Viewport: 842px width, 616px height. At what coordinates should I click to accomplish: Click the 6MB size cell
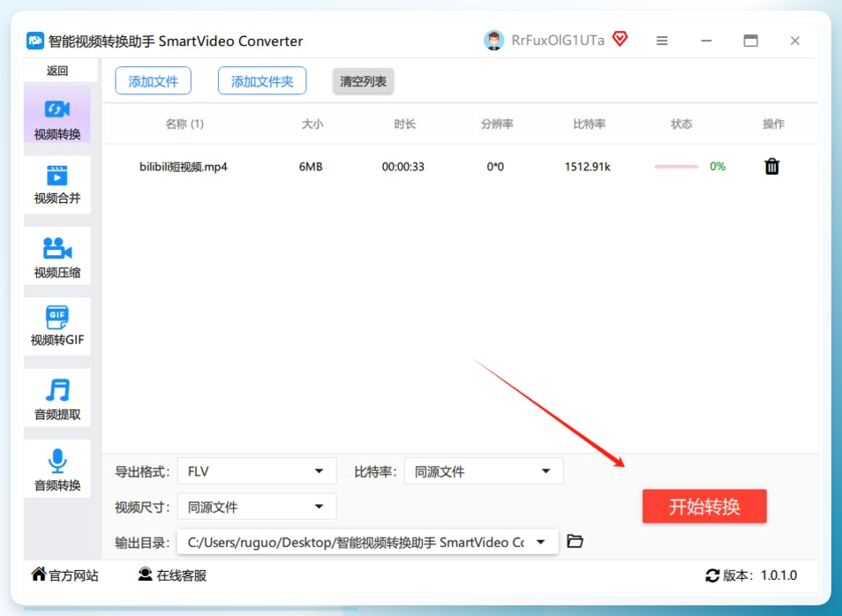pos(311,167)
